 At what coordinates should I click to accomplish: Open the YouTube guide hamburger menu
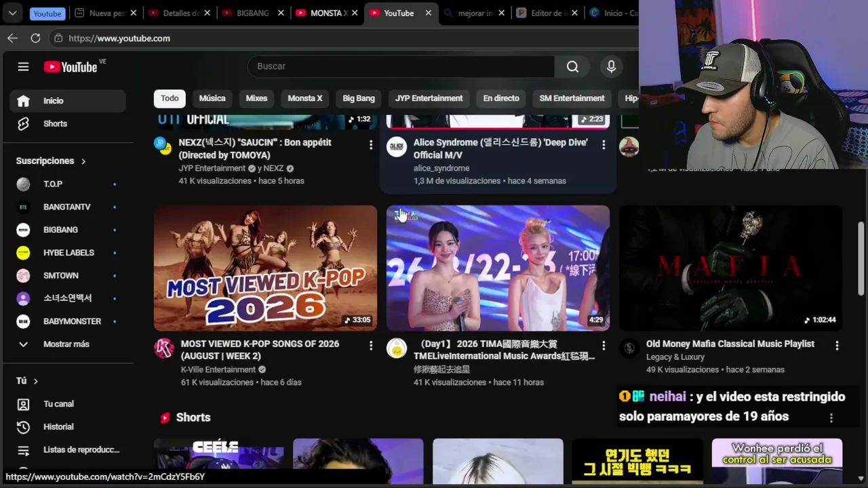click(23, 66)
